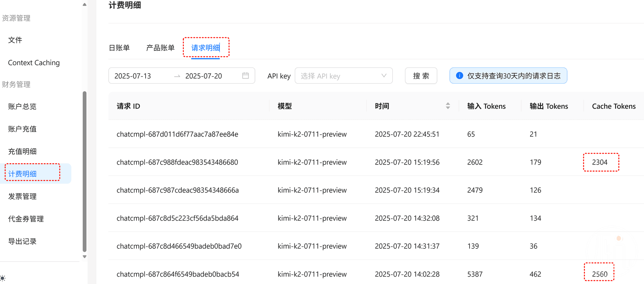
Task: Click the sidebar scroll up arrow
Action: [x=85, y=4]
